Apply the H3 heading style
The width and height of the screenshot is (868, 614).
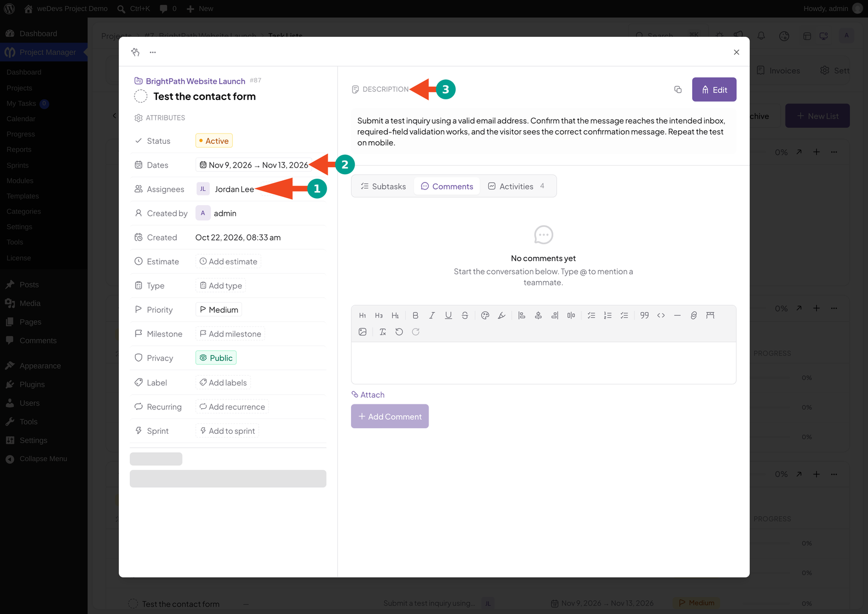(379, 315)
